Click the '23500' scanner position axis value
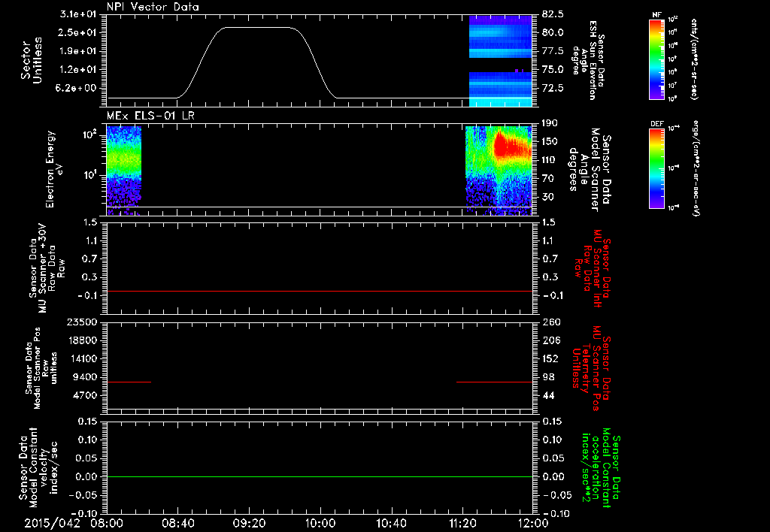Screen dimensions: 770x532 [x=83, y=322]
